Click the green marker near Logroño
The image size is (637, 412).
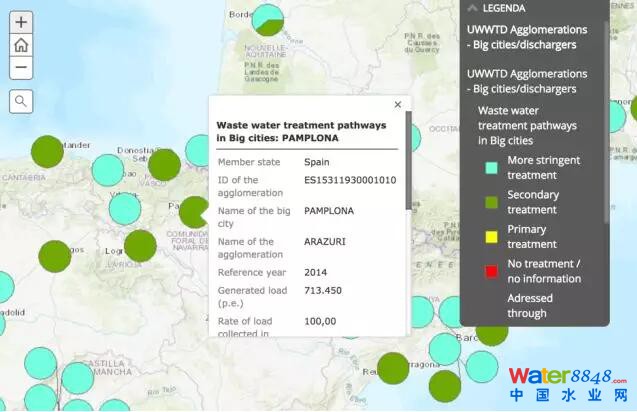(x=140, y=245)
